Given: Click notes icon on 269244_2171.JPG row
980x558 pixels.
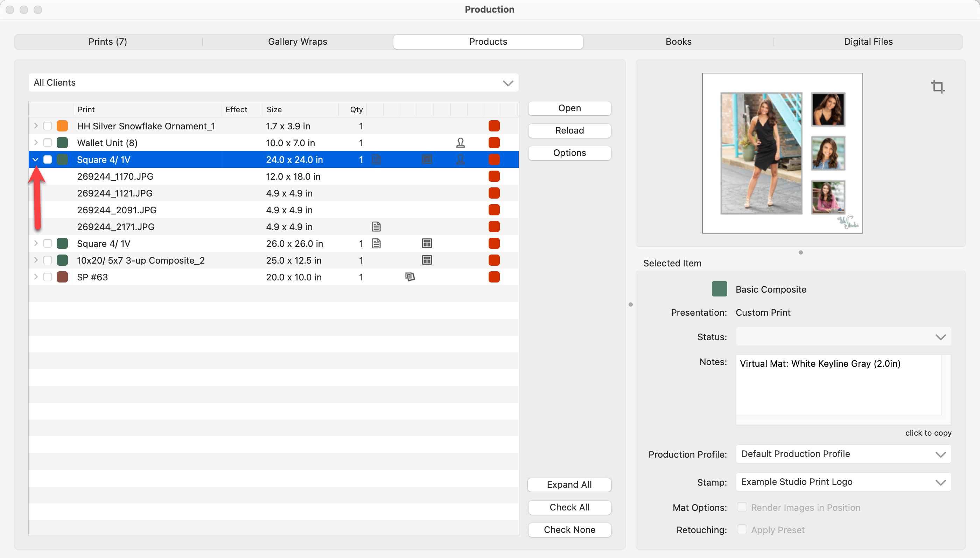Looking at the screenshot, I should 376,227.
